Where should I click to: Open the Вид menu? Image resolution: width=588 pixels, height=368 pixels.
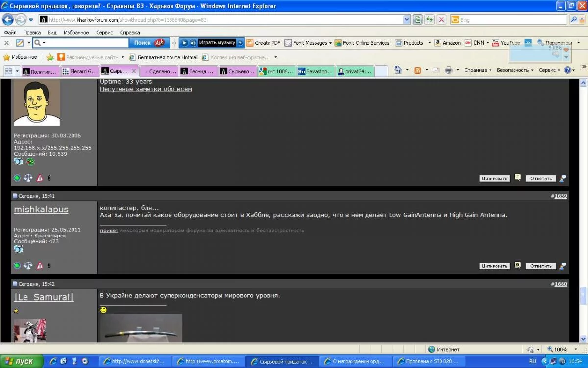click(x=52, y=32)
